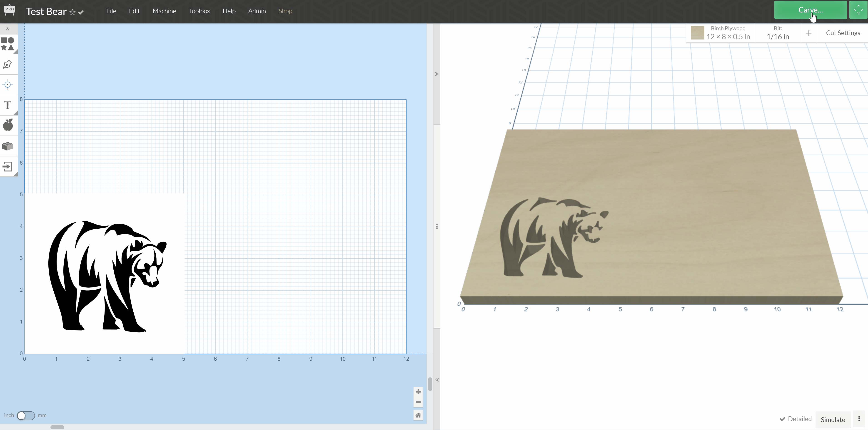Image resolution: width=868 pixels, height=430 pixels.
Task: Collapse the left tool sidebar chevron
Action: pos(7,29)
